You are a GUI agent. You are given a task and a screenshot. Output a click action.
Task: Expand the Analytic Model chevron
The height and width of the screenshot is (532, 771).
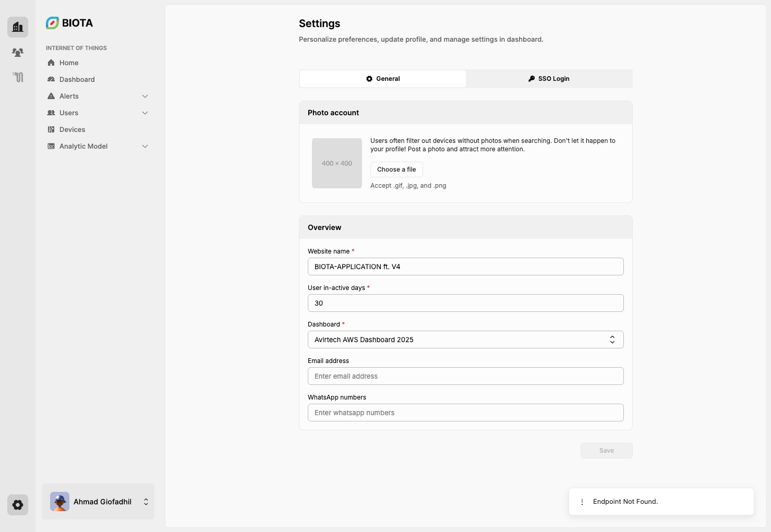click(x=145, y=146)
